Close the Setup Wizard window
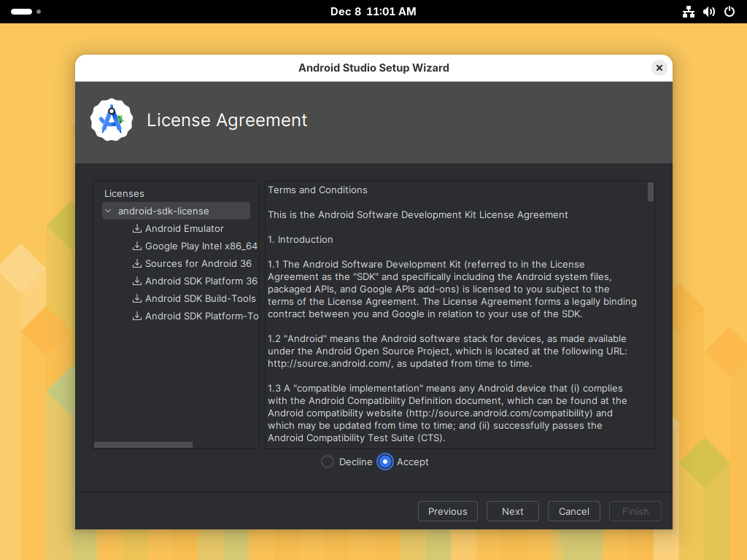 tap(659, 67)
